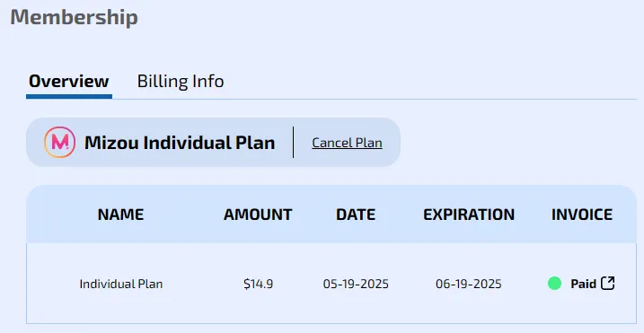This screenshot has width=644, height=333.
Task: Click the AMOUNT column header
Action: point(258,215)
